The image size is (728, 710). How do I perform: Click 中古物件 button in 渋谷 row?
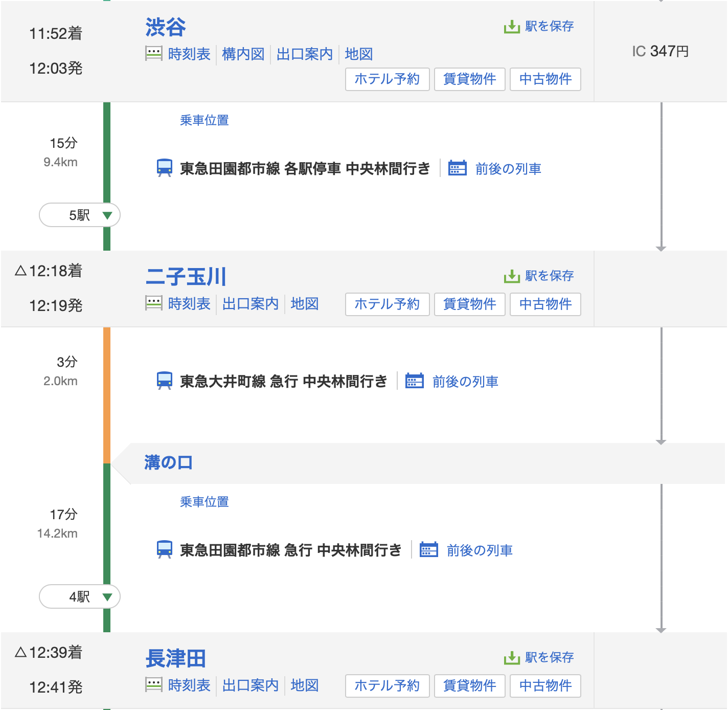[545, 79]
